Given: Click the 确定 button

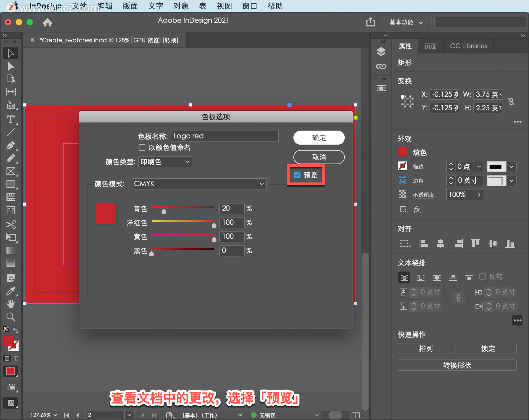Looking at the screenshot, I should pyautogui.click(x=319, y=138).
